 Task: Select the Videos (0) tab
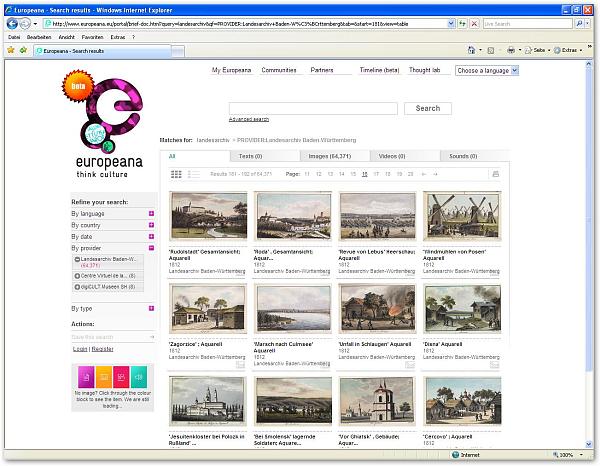click(x=405, y=156)
